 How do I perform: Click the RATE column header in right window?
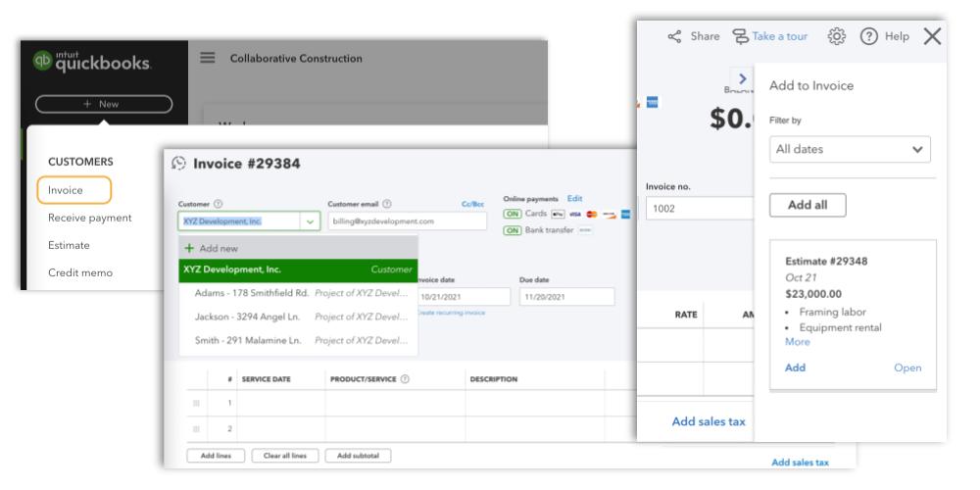[x=686, y=315]
